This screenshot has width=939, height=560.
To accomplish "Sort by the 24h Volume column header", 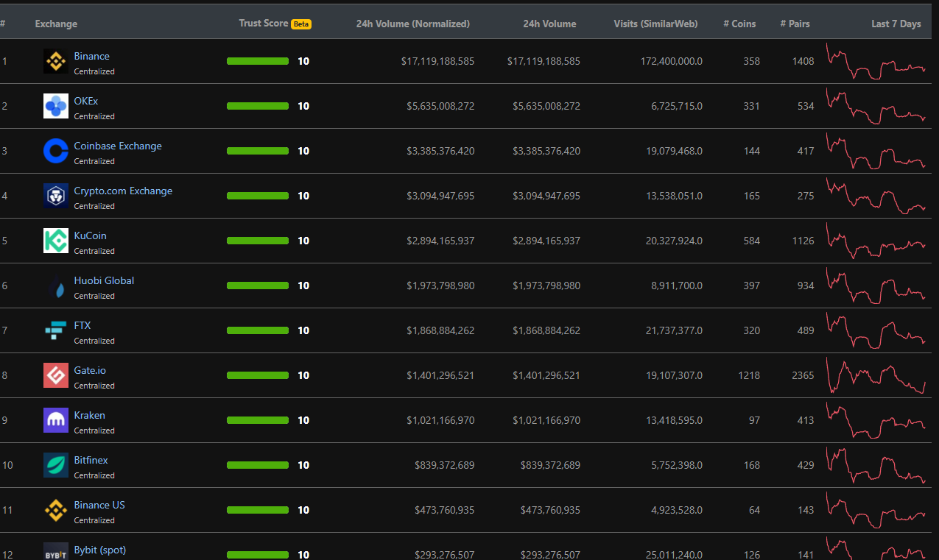I will click(549, 24).
